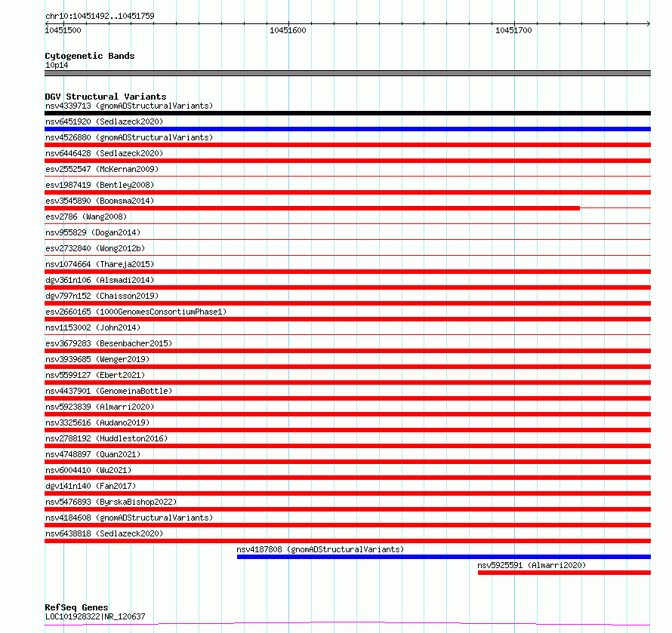Click the magenta RefSeq gene line

[x=347, y=624]
